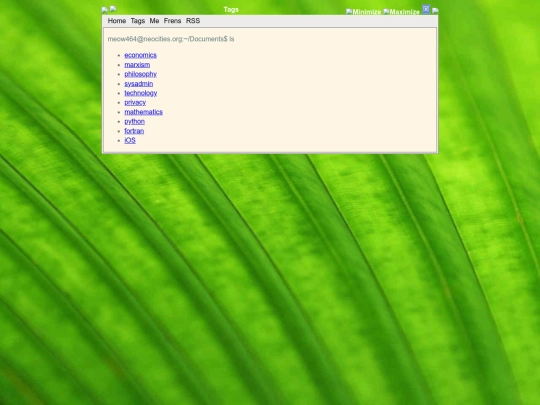The width and height of the screenshot is (540, 405).
Task: Open the Tags menu item
Action: [x=138, y=21]
